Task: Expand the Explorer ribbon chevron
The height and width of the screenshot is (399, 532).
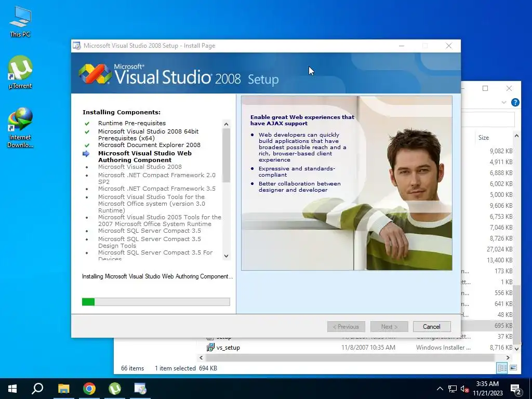Action: (503, 102)
